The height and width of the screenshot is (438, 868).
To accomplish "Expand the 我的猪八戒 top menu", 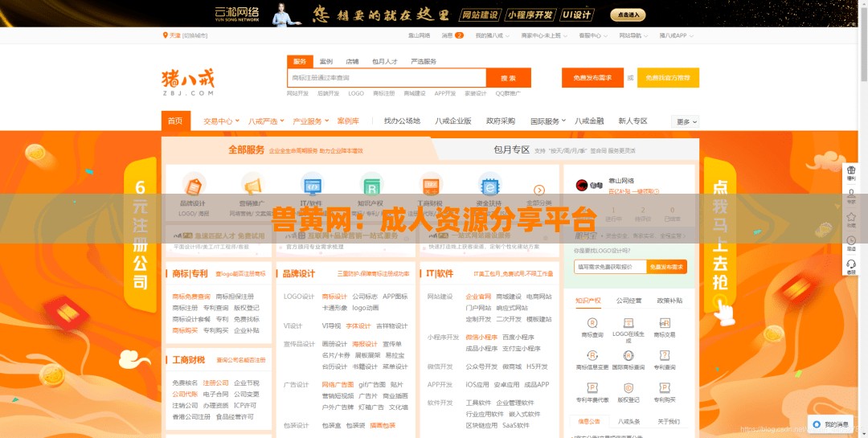I will (x=492, y=35).
